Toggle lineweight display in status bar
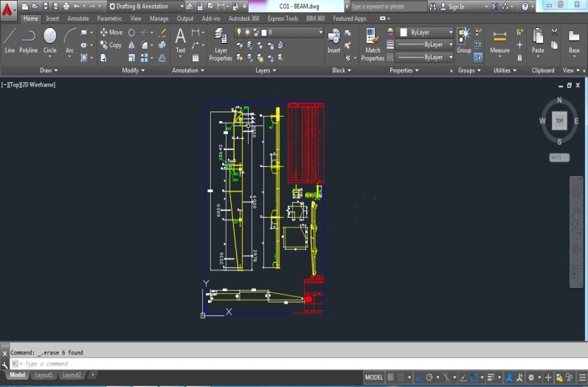588x387 pixels. [x=491, y=377]
